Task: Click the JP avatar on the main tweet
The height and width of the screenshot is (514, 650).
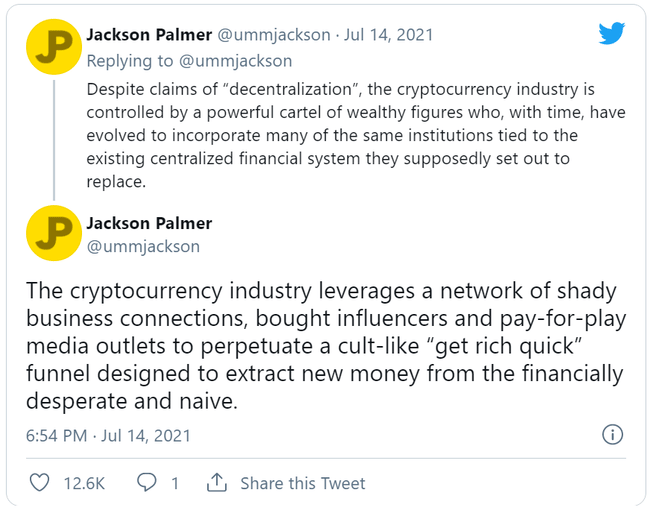Action: coord(52,233)
